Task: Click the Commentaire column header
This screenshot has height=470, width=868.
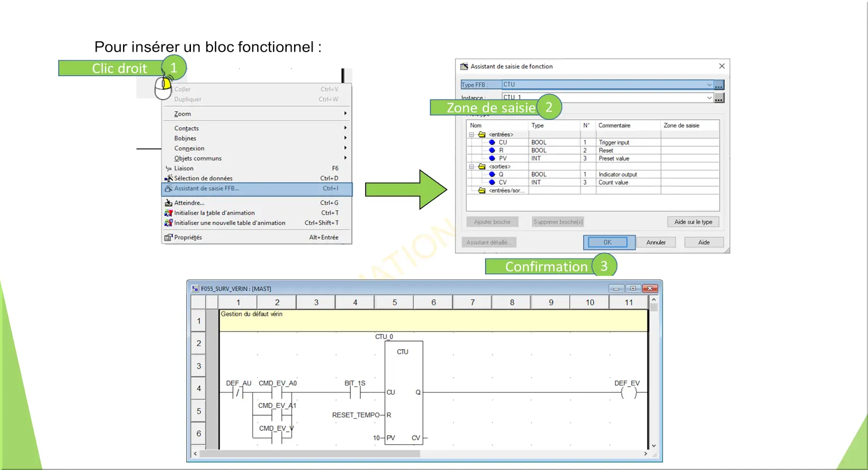Action: [x=628, y=126]
